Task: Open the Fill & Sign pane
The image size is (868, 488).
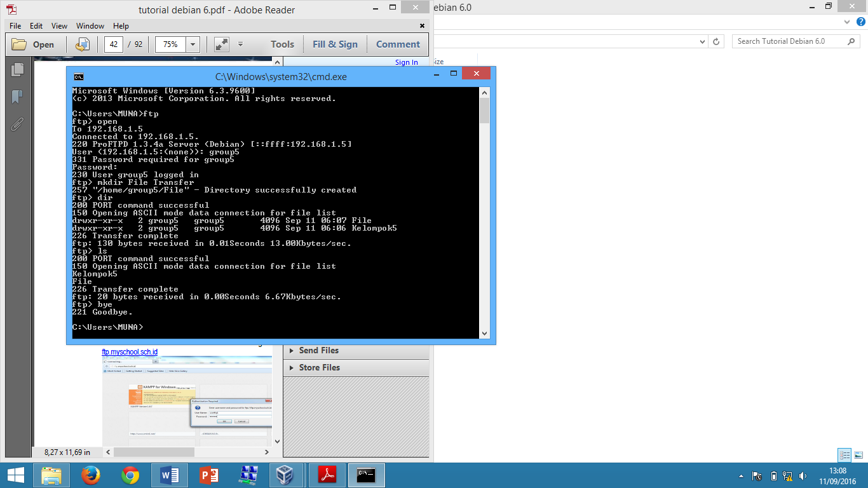Action: 335,44
